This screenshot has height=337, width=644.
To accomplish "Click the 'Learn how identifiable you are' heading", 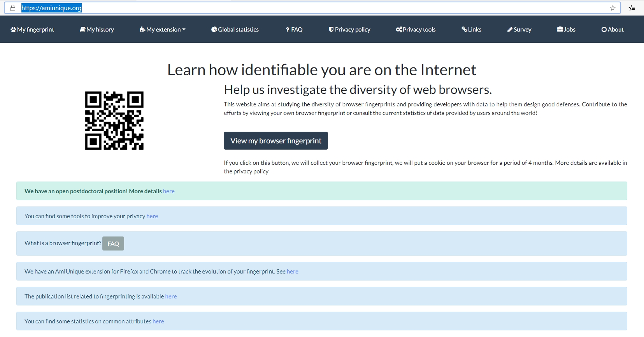I will click(x=322, y=70).
